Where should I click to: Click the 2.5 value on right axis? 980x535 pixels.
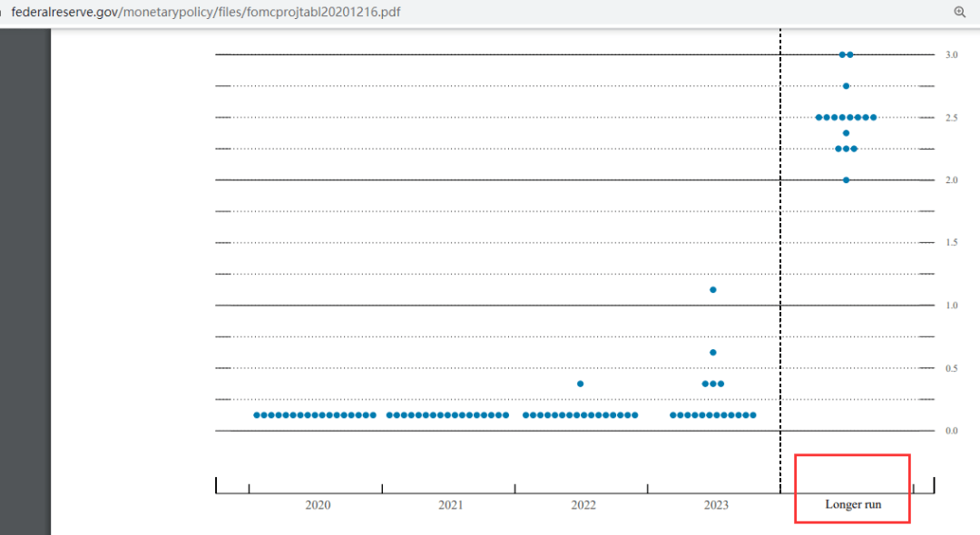951,117
